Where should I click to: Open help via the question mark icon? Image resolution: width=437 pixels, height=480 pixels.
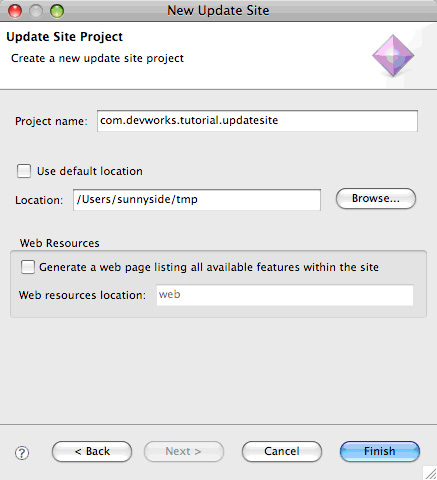pos(22,453)
